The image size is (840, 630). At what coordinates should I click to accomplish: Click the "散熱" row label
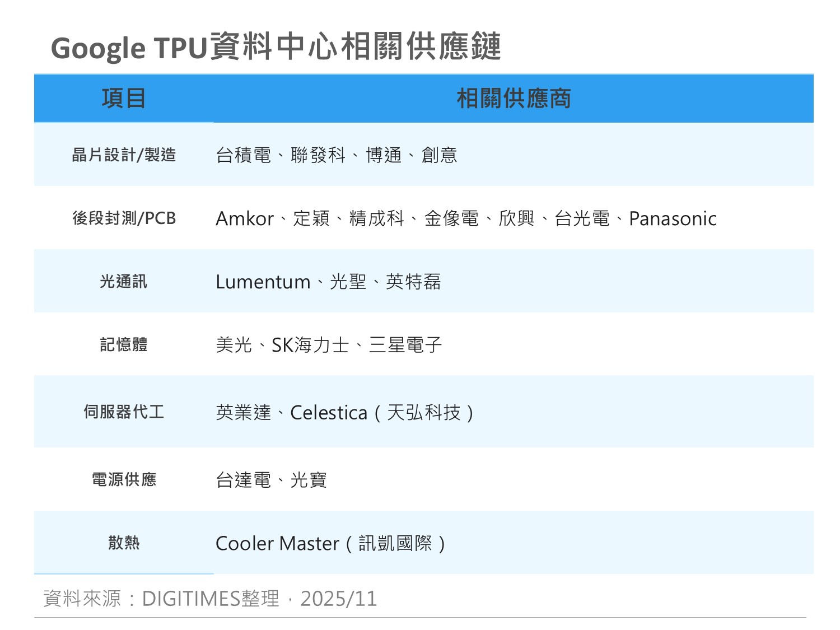pyautogui.click(x=124, y=542)
